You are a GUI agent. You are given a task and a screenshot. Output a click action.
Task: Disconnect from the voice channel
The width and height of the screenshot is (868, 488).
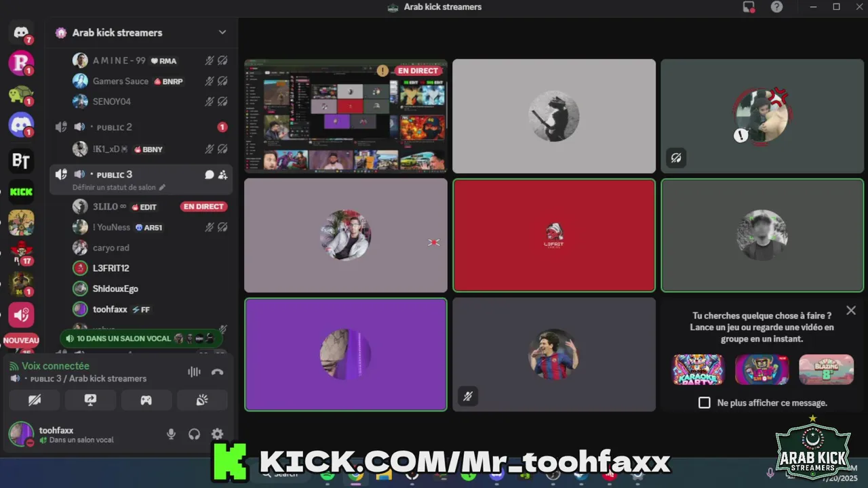tap(217, 371)
